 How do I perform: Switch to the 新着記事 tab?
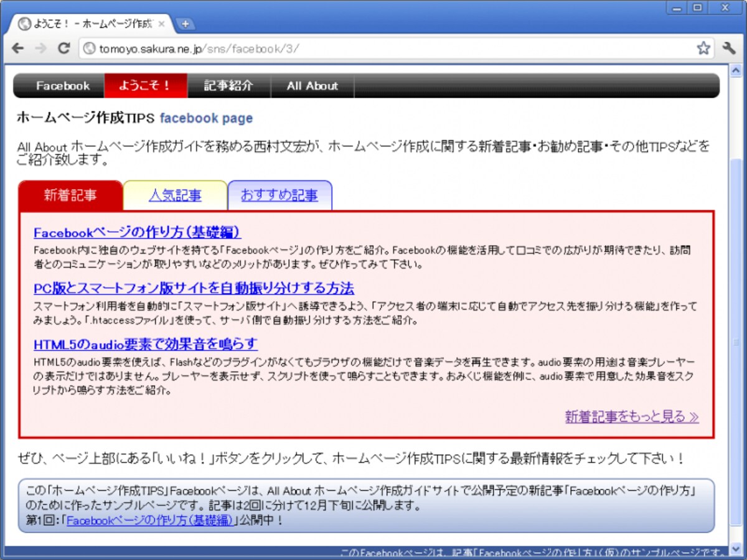[x=70, y=195]
